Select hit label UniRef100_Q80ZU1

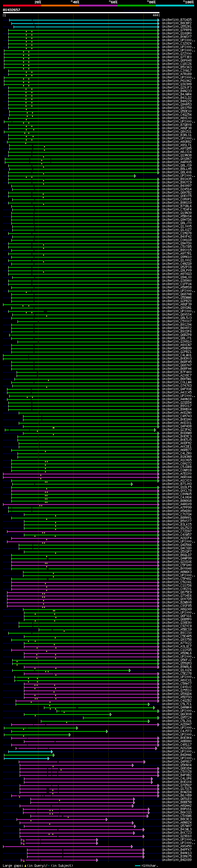177,132
